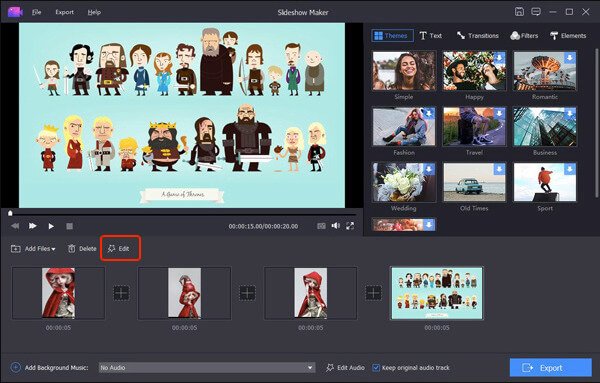Select the Romantic theme thumbnail
This screenshot has height=383, width=600.
coord(545,71)
